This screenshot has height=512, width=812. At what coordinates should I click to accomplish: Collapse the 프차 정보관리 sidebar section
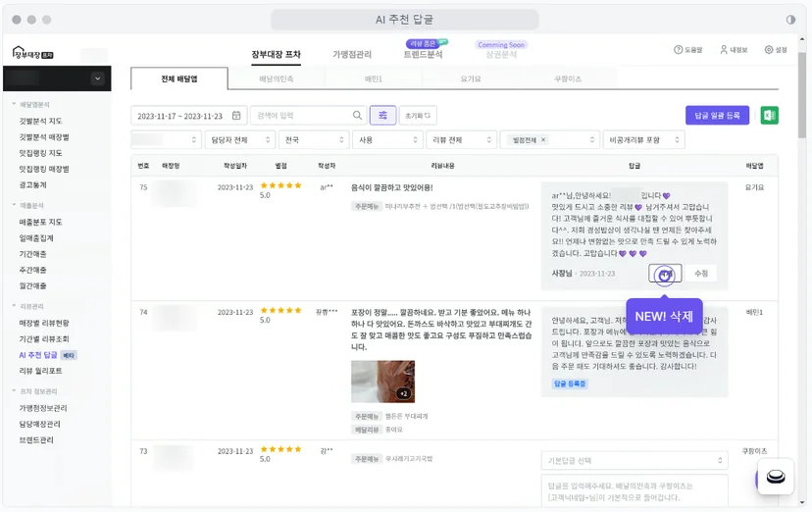tap(34, 391)
